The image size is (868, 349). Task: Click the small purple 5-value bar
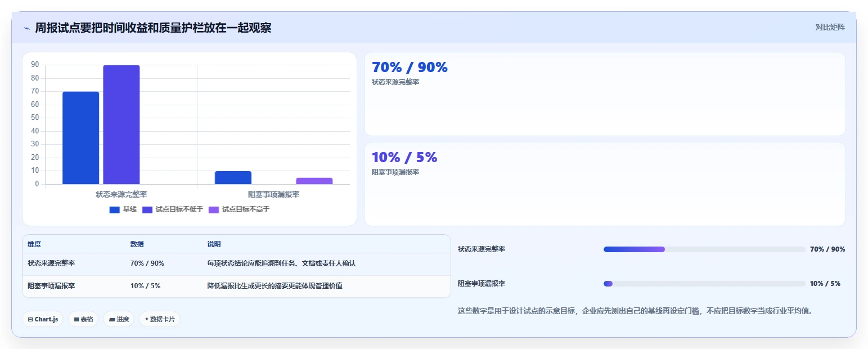pyautogui.click(x=314, y=181)
